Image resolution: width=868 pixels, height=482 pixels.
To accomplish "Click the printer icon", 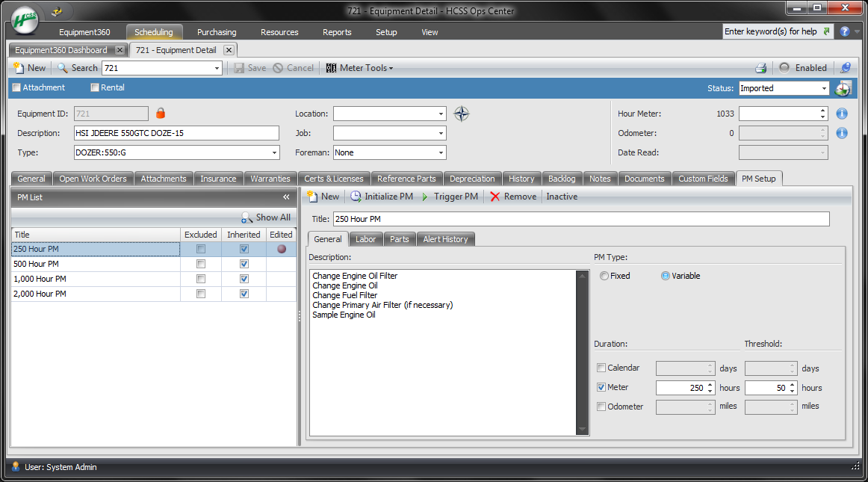I will point(761,67).
